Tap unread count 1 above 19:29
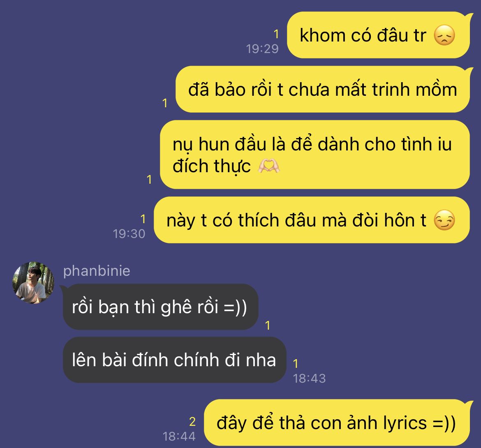Screen dimensions: 481x448 pyautogui.click(x=276, y=34)
